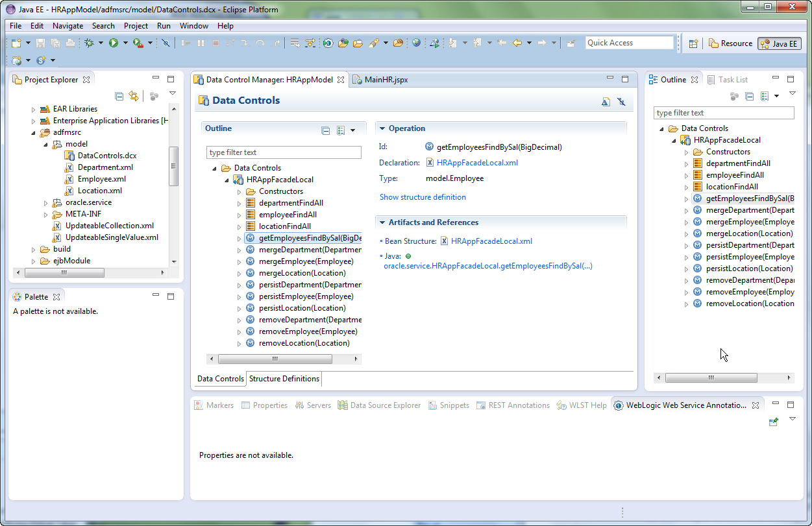Click the Open Perspective icon
The image size is (812, 526).
(x=693, y=43)
